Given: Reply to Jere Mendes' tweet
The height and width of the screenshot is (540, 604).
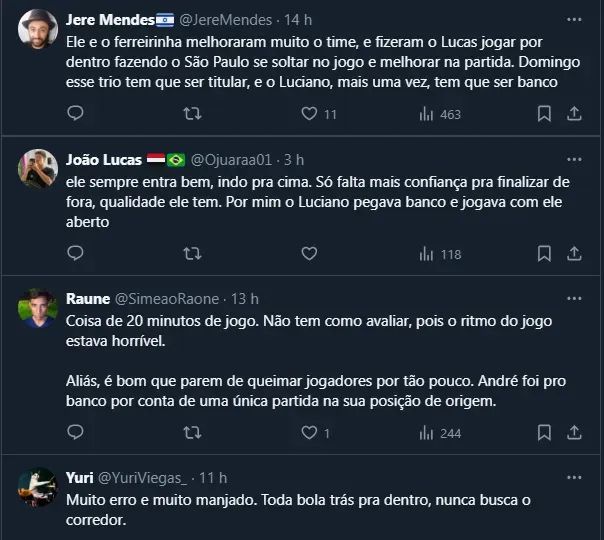Looking at the screenshot, I should 75,114.
